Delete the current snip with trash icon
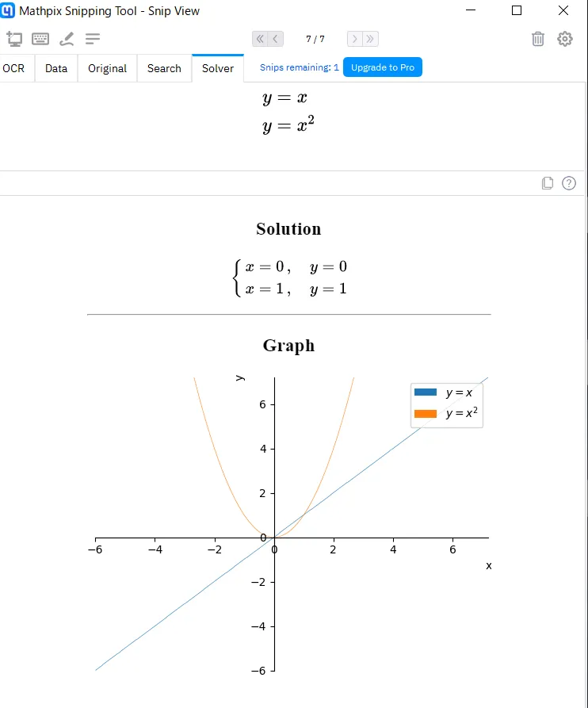588x708 pixels. pyautogui.click(x=538, y=39)
